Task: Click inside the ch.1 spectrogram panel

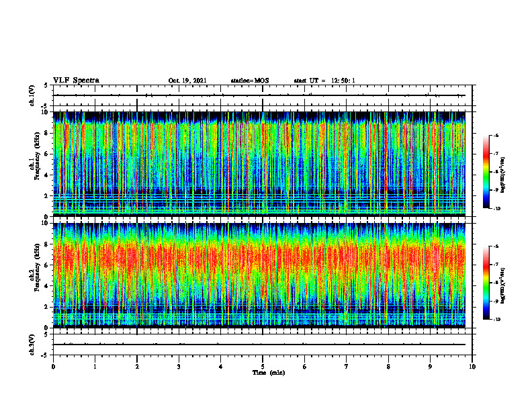Action: (x=259, y=164)
